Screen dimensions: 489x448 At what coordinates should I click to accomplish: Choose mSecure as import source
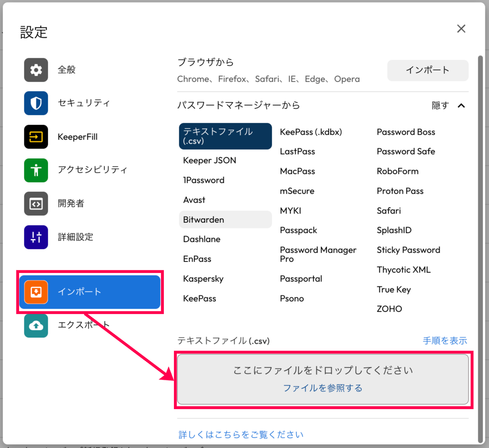pyautogui.click(x=297, y=191)
